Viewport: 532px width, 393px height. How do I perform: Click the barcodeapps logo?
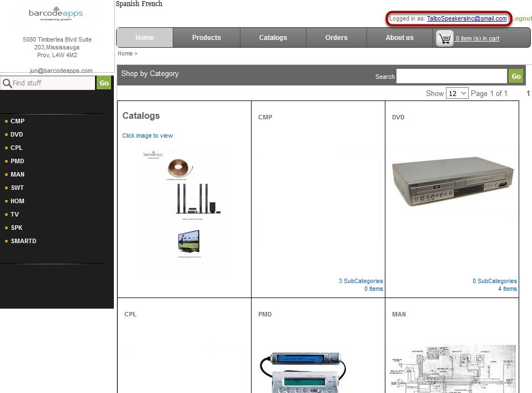[56, 13]
